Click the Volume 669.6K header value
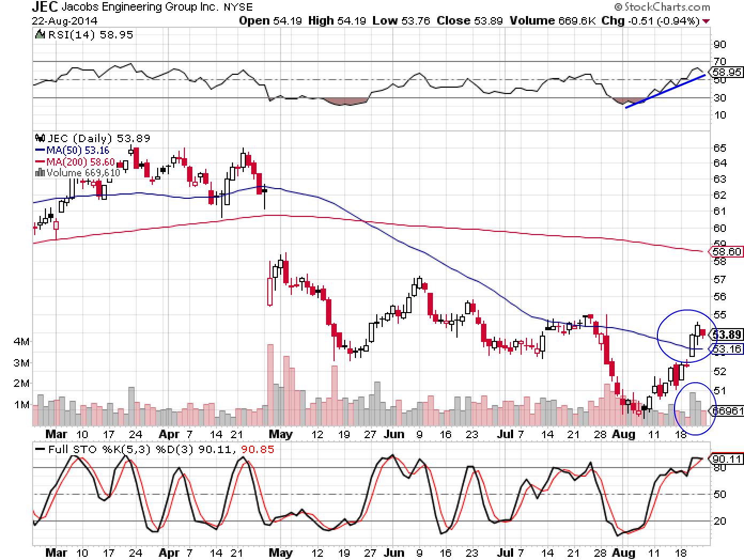Screen dimensions: 744x560 (553, 21)
